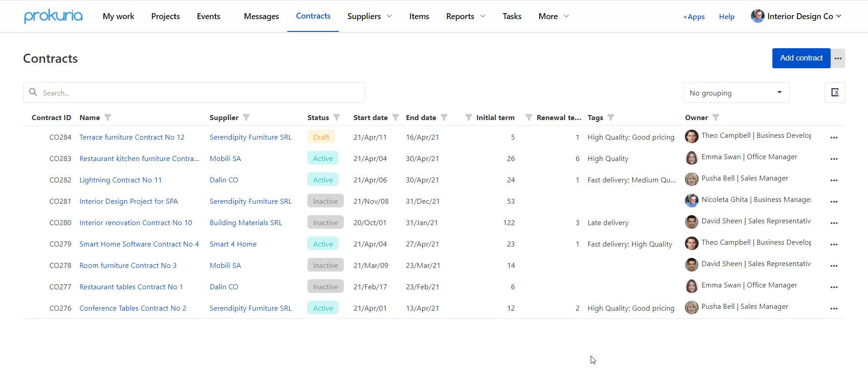Click the contracts search field
This screenshot has width=868, height=378.
point(200,93)
